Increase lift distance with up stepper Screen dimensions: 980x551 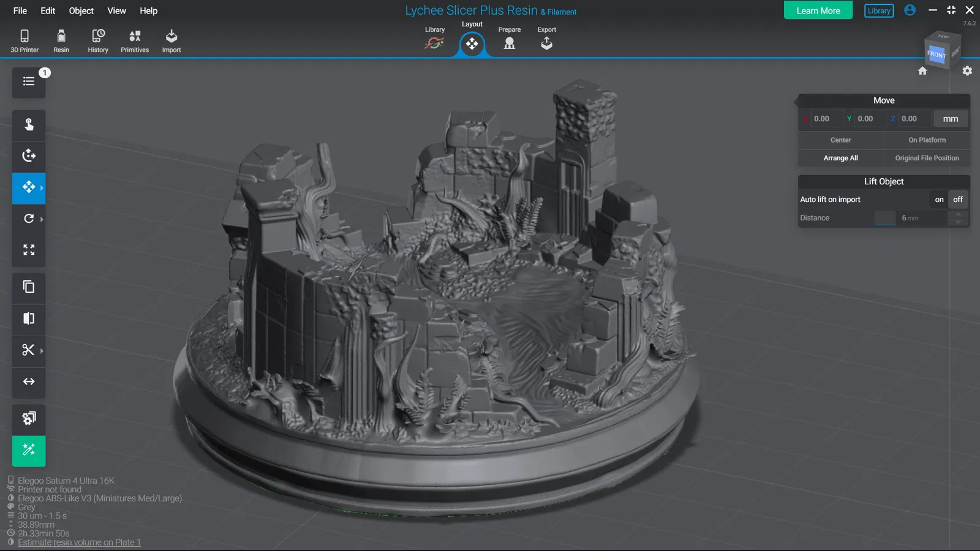(959, 214)
